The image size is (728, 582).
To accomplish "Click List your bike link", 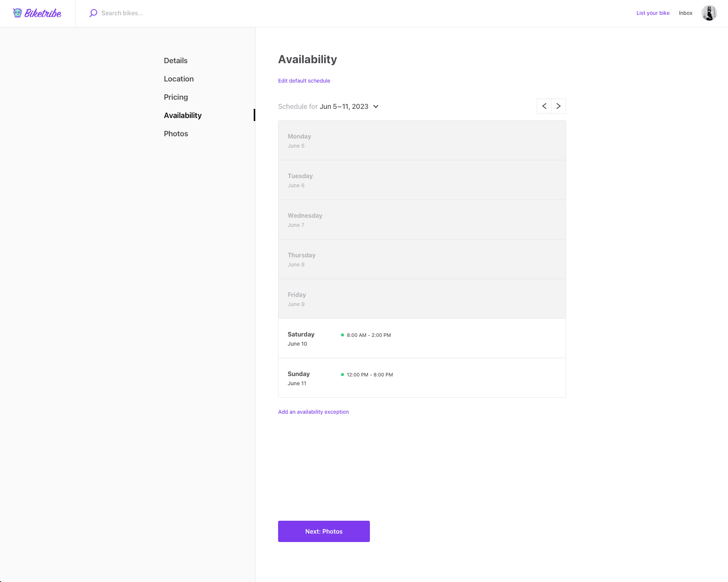I will pos(653,13).
